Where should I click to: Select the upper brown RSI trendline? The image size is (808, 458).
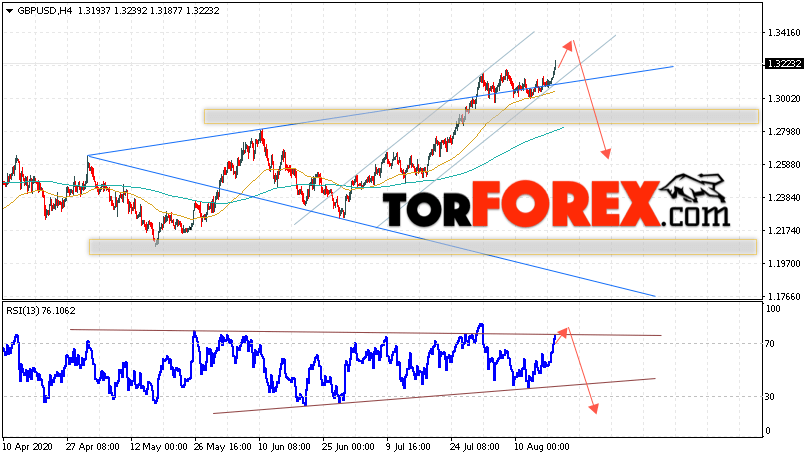click(366, 332)
